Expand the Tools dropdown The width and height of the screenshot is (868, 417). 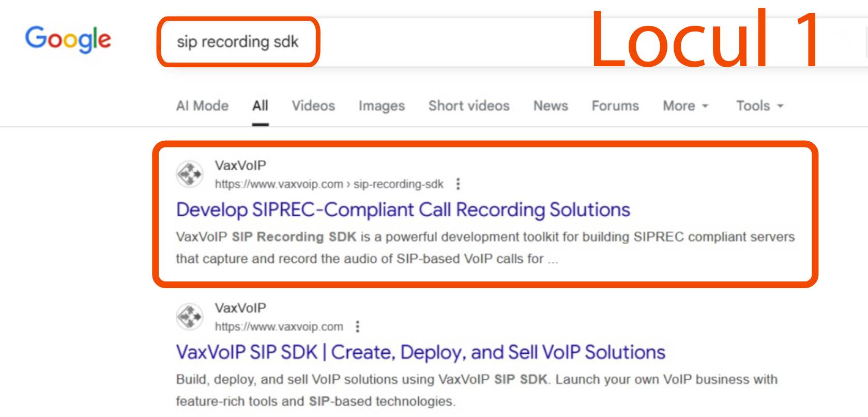click(759, 106)
